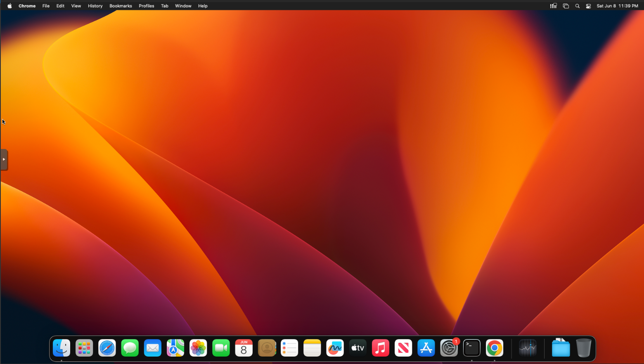Launch Apple TV from the Dock
Image resolution: width=644 pixels, height=364 pixels.
point(358,348)
